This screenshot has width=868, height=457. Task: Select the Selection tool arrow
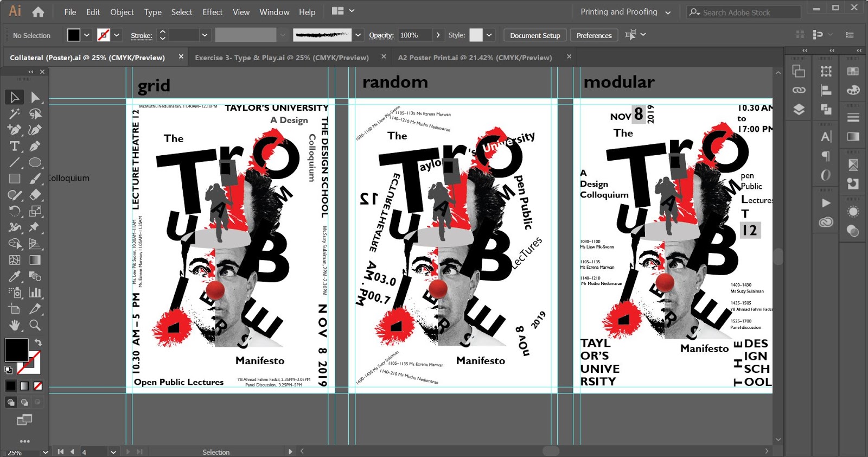15,97
